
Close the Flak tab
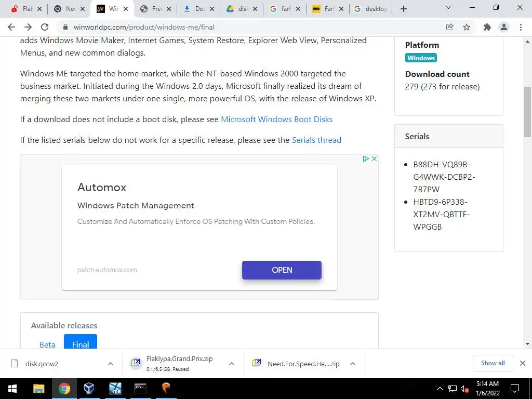point(39,9)
